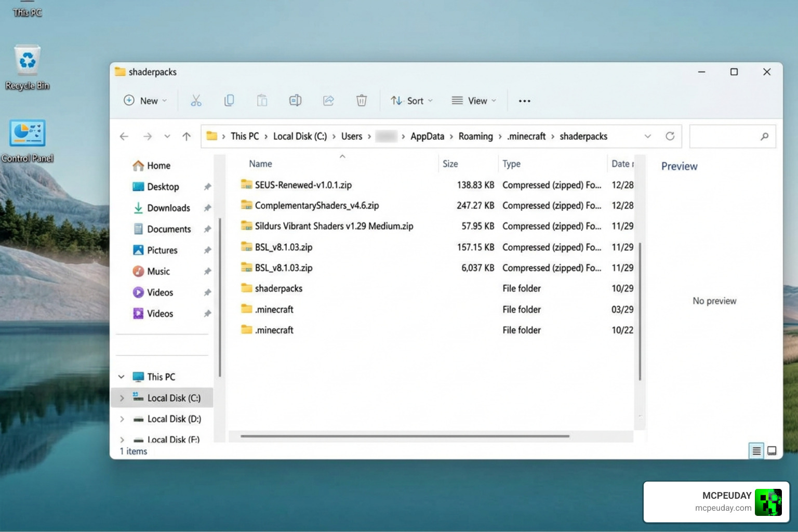Switch to large thumbnails view icon at bottom right
The width and height of the screenshot is (798, 532).
coord(772,451)
